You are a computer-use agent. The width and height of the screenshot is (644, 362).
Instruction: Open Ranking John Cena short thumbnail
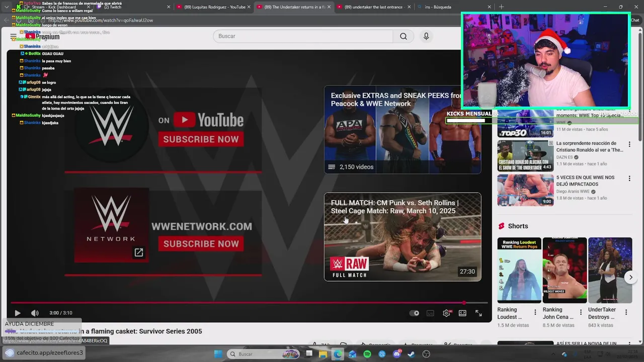tap(565, 270)
